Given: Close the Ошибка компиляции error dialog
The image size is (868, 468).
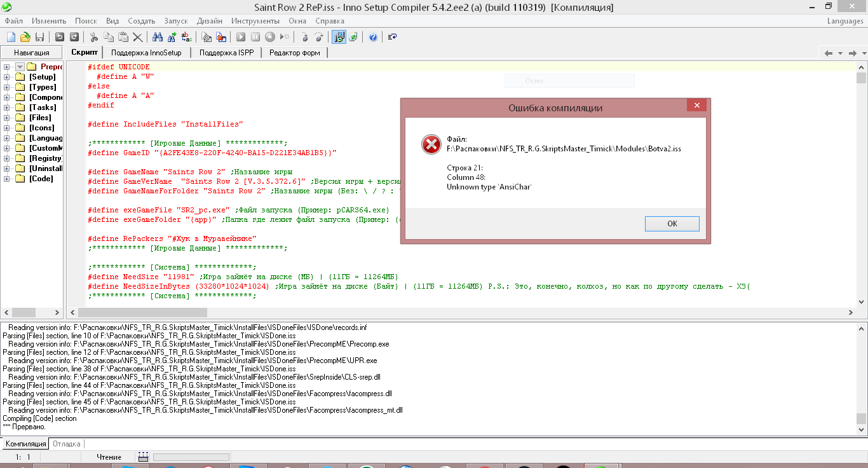Looking at the screenshot, I should 697,106.
